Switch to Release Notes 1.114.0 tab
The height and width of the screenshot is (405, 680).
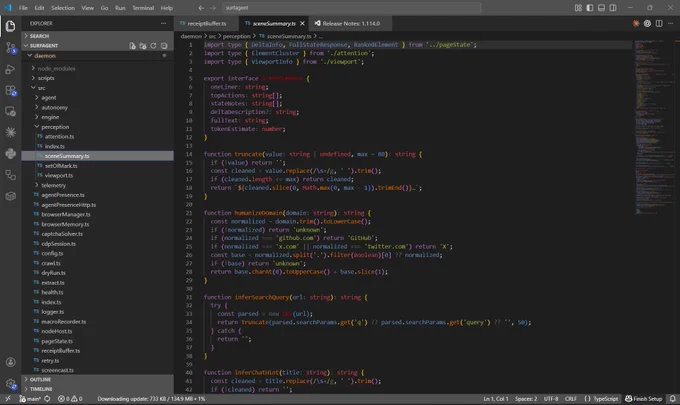(x=351, y=23)
